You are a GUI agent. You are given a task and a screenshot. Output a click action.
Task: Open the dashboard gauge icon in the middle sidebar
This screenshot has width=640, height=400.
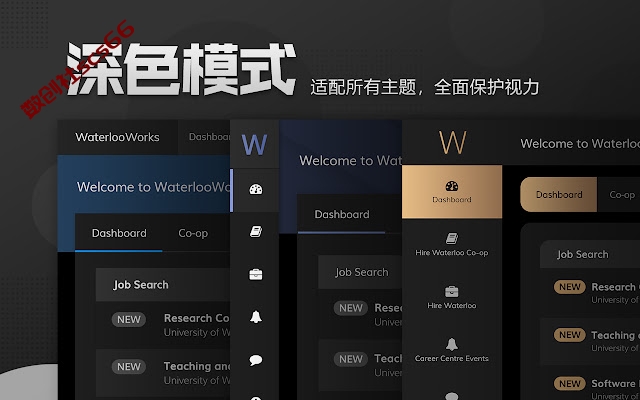pyautogui.click(x=256, y=189)
